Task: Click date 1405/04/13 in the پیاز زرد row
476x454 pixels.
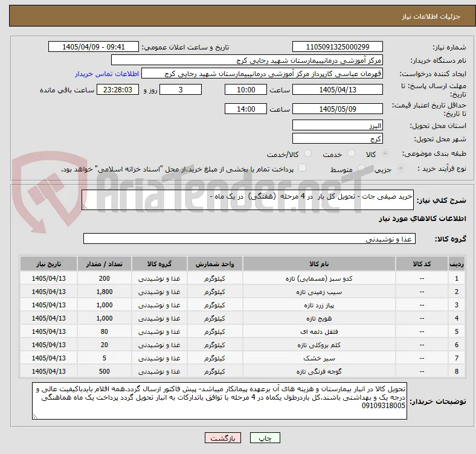Action: [48, 305]
